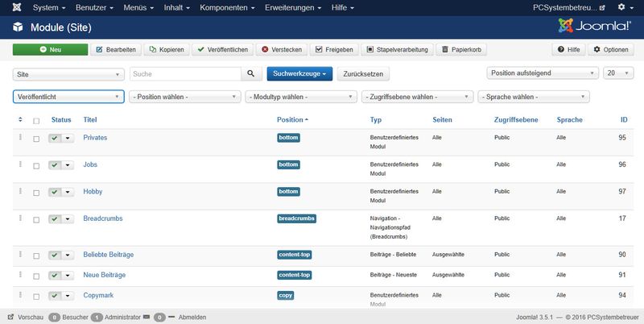Click the Module cube icon in the header
This screenshot has width=644, height=324.
click(x=18, y=27)
